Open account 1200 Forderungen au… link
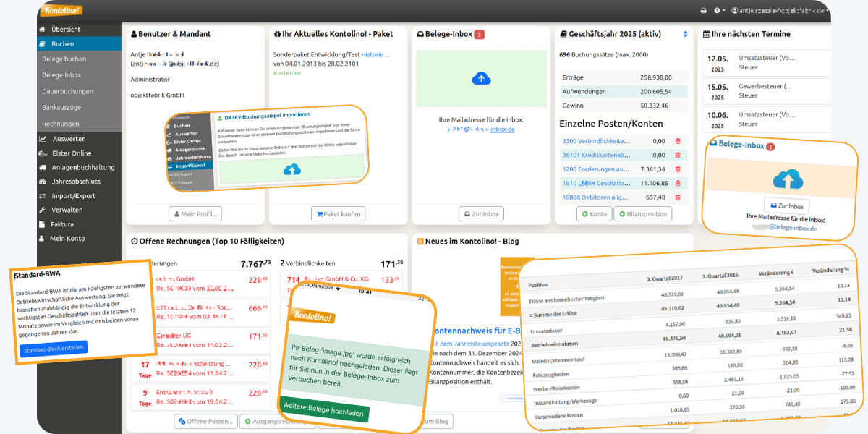The image size is (868, 434). 596,169
